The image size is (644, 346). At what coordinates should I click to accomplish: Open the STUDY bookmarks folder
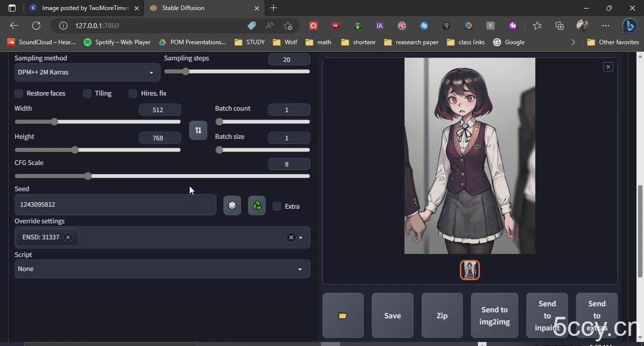(x=250, y=42)
